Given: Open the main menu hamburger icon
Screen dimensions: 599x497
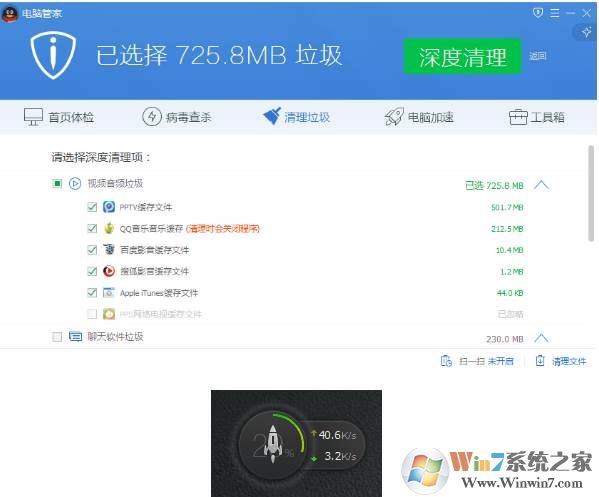Looking at the screenshot, I should tap(554, 13).
